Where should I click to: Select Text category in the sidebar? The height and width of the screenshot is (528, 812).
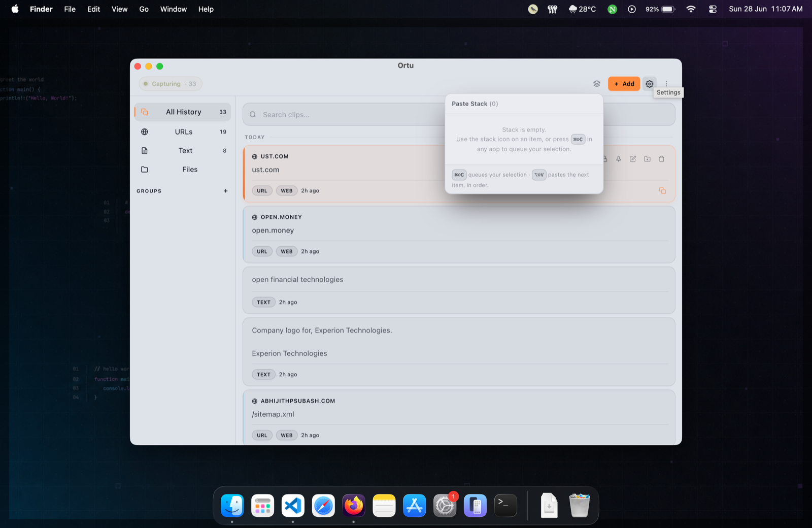point(183,150)
